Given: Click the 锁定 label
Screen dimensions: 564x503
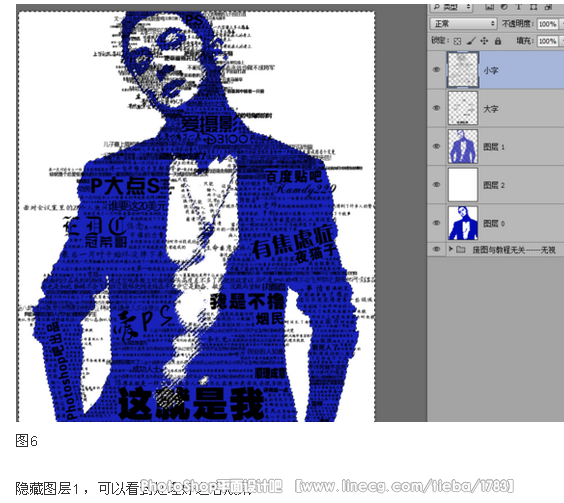Looking at the screenshot, I should click(440, 40).
